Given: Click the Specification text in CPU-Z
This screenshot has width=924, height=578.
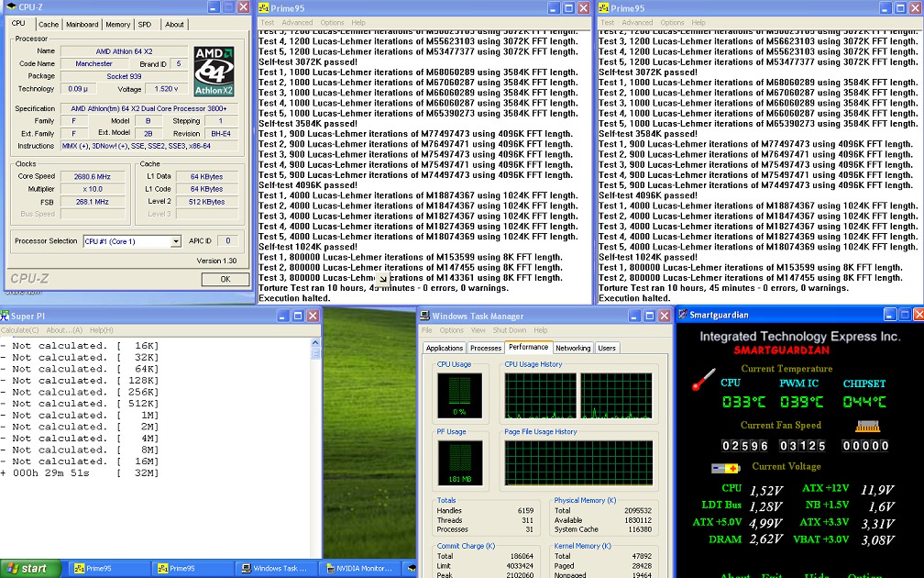Looking at the screenshot, I should [148, 108].
